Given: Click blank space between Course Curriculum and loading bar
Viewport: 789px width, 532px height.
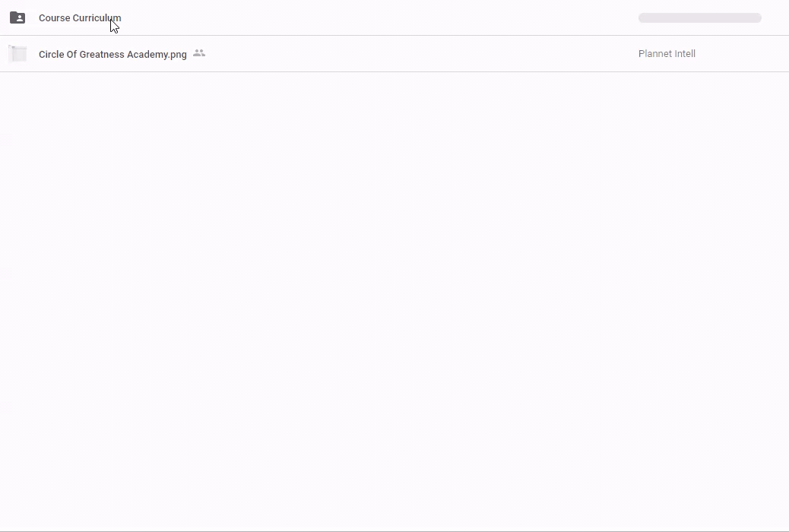Looking at the screenshot, I should [x=380, y=18].
